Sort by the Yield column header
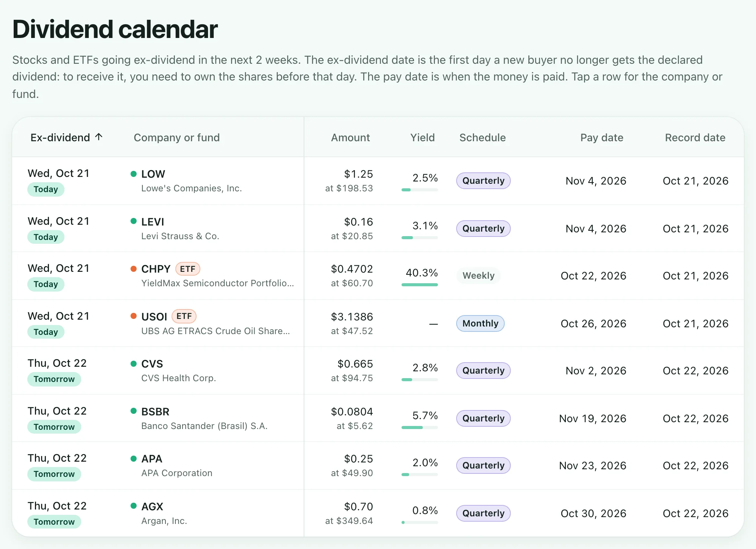Viewport: 756px width, 549px height. [422, 137]
